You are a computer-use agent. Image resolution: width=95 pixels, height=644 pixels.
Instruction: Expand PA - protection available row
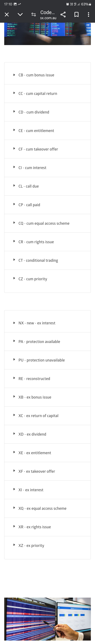(47, 341)
